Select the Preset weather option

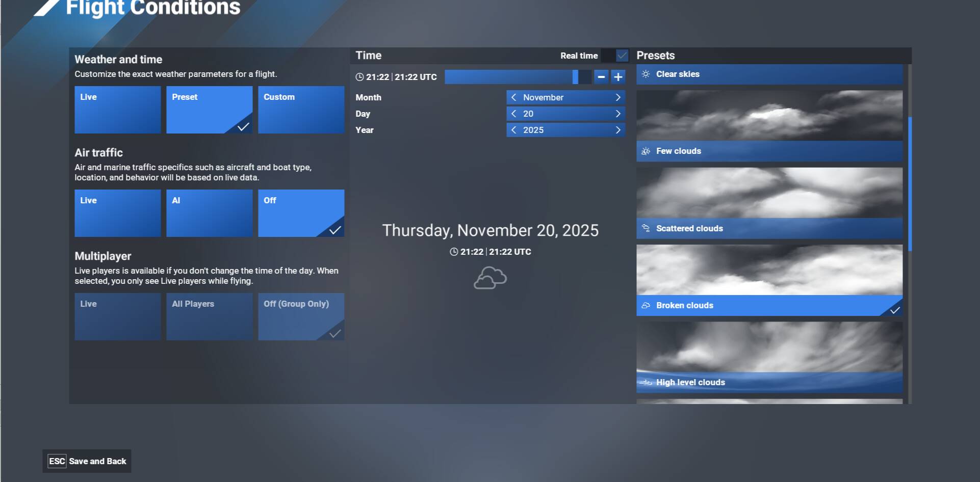coord(210,110)
